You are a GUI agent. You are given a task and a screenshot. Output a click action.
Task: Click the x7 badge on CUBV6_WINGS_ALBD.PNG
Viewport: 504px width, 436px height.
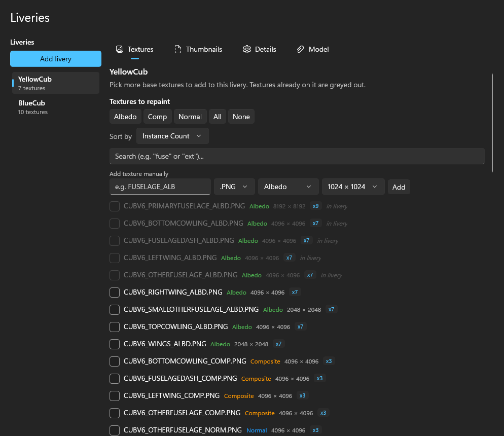click(278, 344)
